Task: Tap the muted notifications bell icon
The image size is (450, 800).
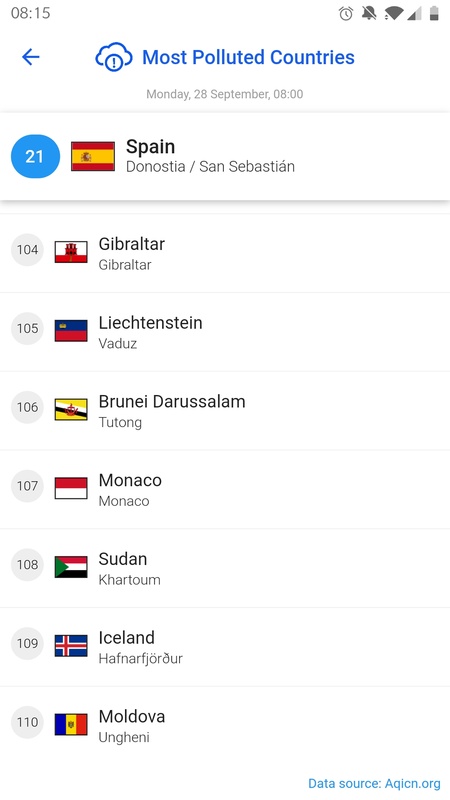Action: [x=369, y=13]
